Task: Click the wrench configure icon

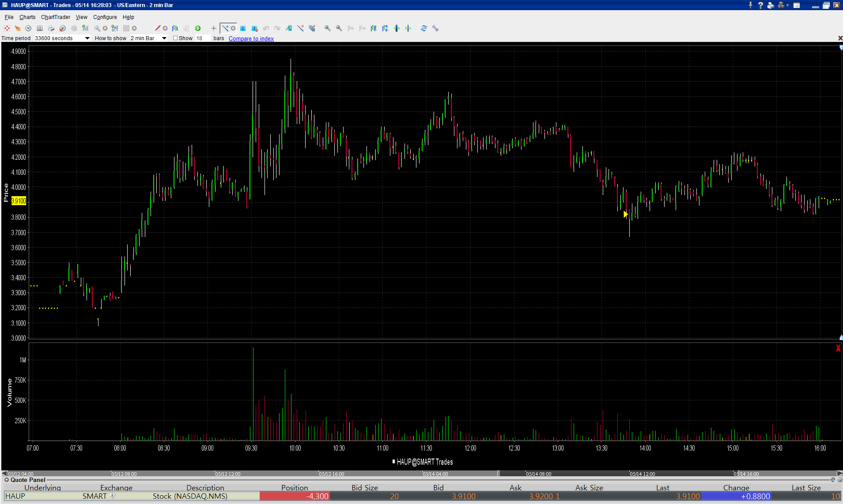Action: (435, 28)
